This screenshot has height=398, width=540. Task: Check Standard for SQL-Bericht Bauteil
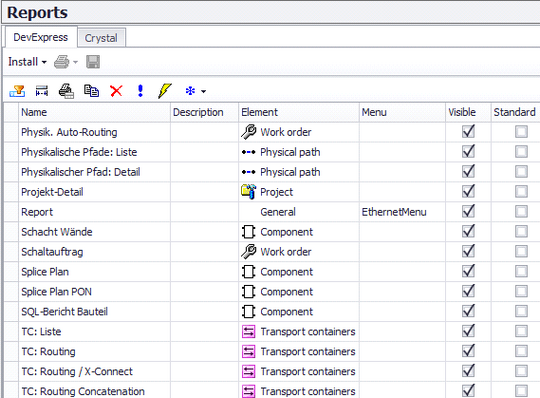point(521,311)
